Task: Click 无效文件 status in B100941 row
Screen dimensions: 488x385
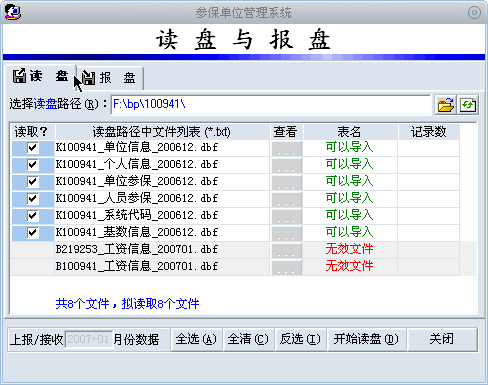Action: click(x=349, y=266)
